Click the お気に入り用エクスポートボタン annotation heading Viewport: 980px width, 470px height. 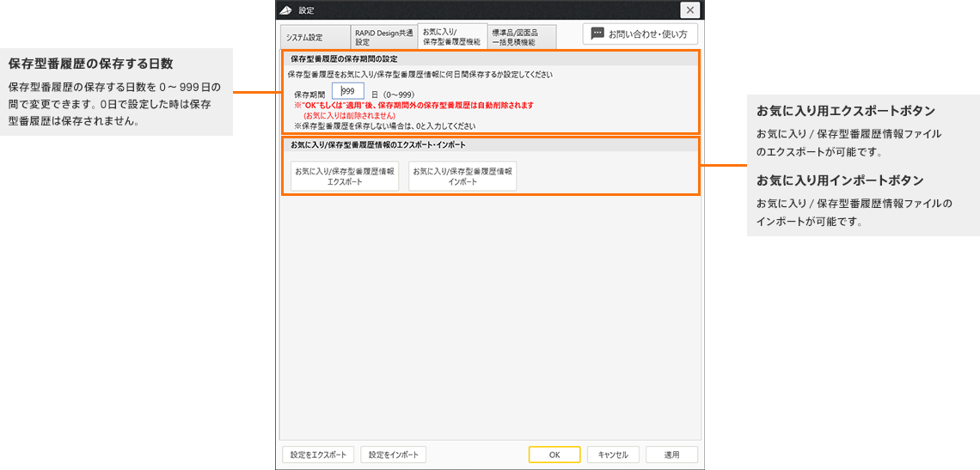pos(845,111)
